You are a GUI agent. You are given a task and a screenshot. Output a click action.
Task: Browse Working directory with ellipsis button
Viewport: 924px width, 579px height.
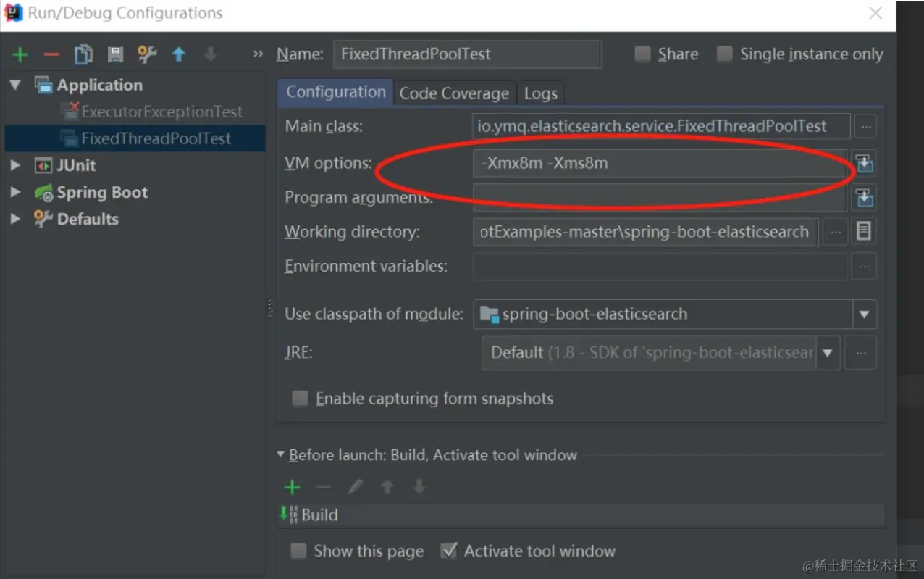coord(836,232)
